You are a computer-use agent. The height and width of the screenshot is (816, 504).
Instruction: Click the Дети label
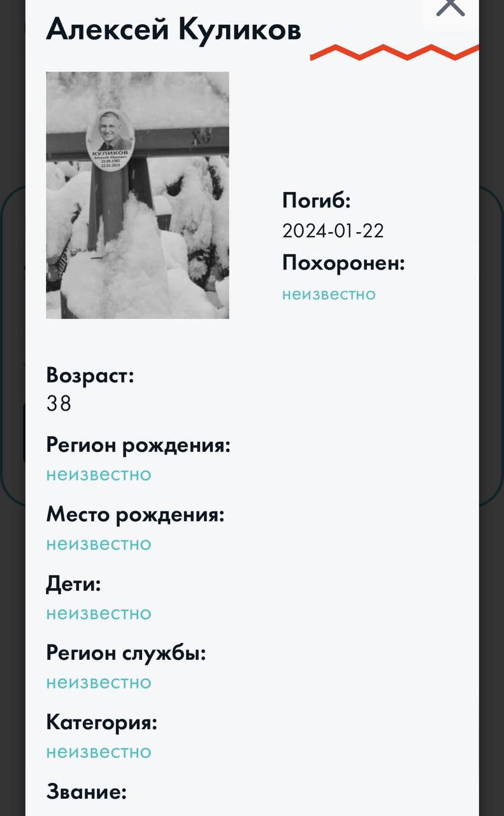[73, 585]
